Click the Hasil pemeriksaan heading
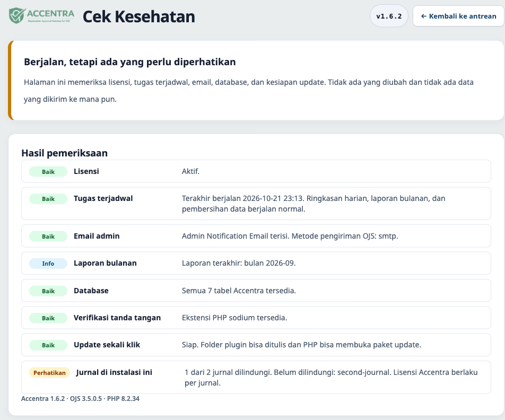Image resolution: width=505 pixels, height=420 pixels. pos(64,153)
